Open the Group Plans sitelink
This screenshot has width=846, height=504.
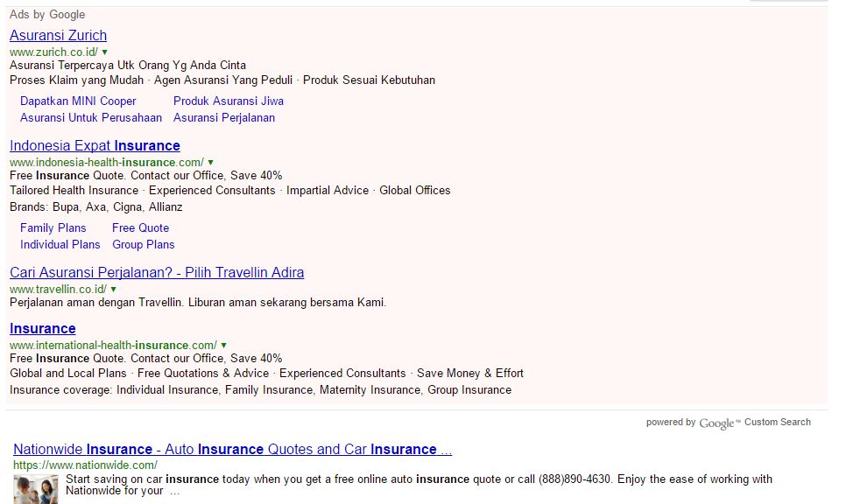tap(144, 245)
